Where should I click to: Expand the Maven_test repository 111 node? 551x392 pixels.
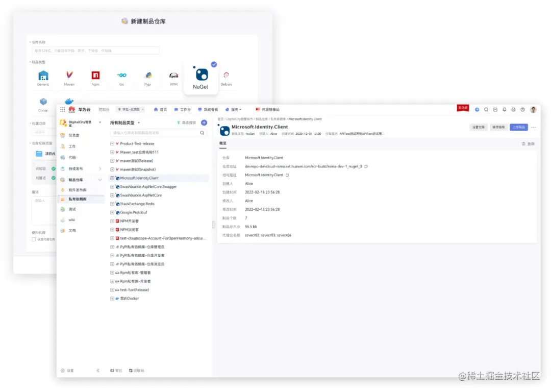(112, 152)
